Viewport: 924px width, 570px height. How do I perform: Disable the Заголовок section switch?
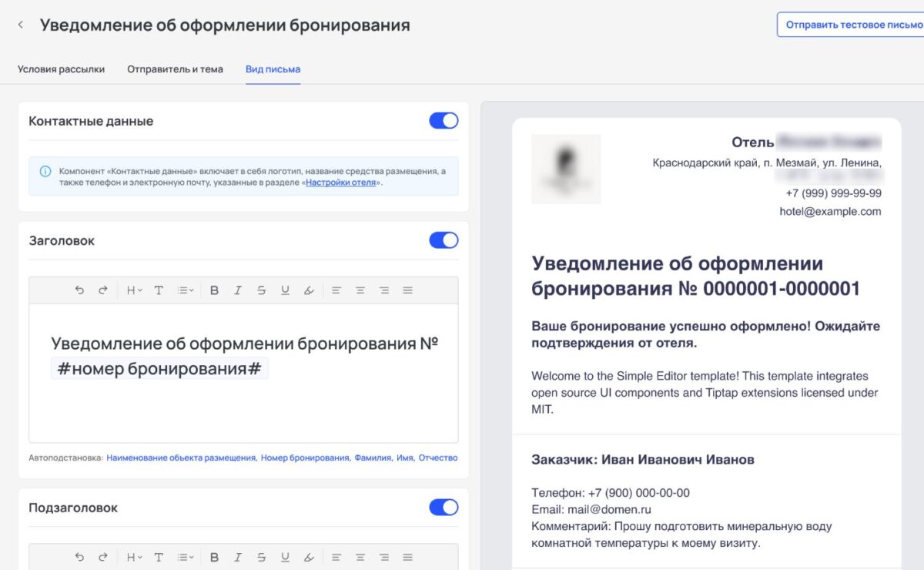pyautogui.click(x=444, y=240)
